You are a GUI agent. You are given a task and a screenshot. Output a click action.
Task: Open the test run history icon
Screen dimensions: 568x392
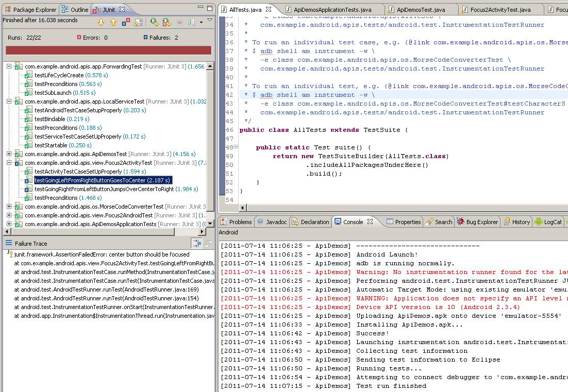[x=192, y=22]
